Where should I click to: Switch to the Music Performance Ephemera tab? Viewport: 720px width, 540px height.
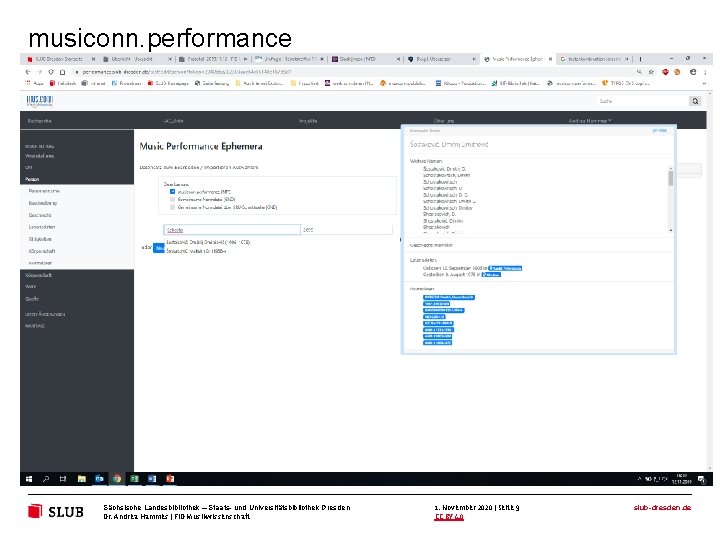click(518, 59)
